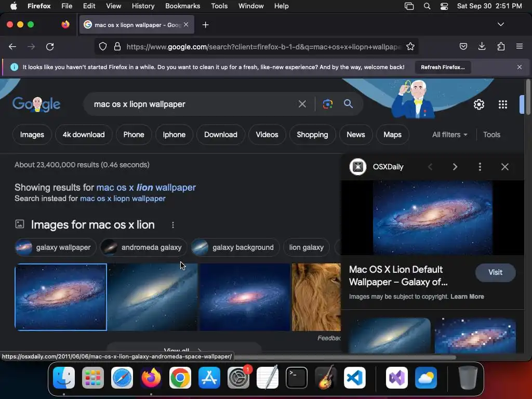Open the tracking protection shield icon
This screenshot has width=532, height=399.
coord(103,46)
